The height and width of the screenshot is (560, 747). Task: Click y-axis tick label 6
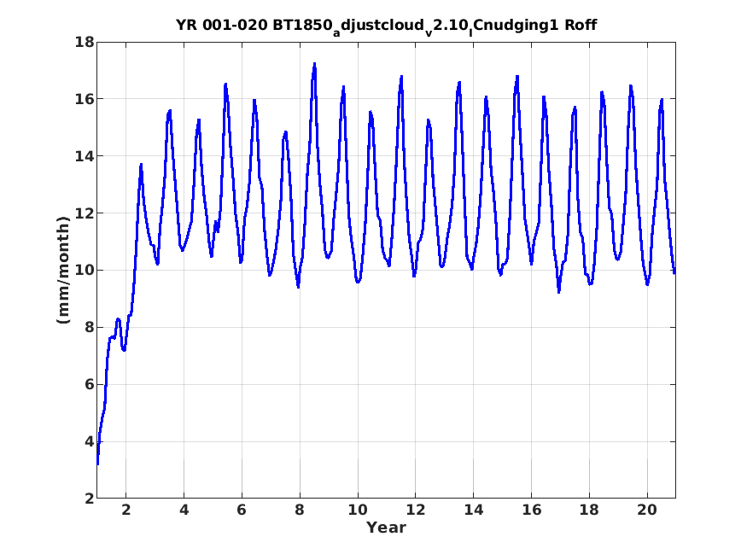point(89,385)
